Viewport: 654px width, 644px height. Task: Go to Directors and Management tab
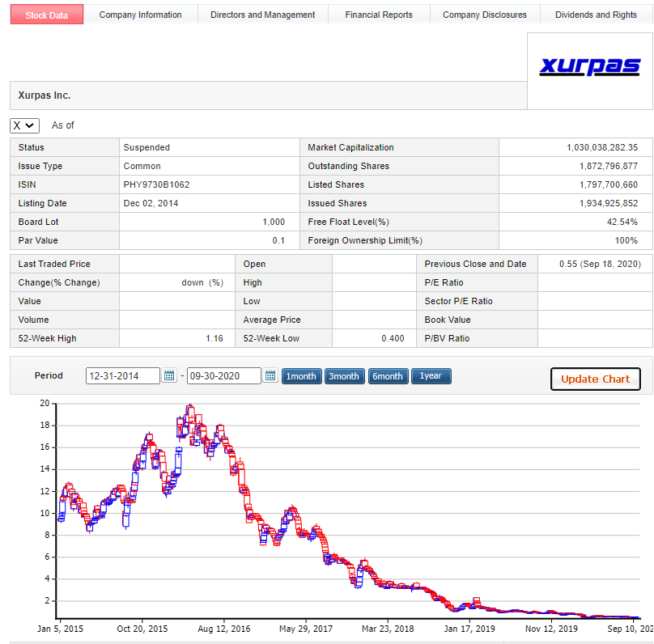(263, 15)
